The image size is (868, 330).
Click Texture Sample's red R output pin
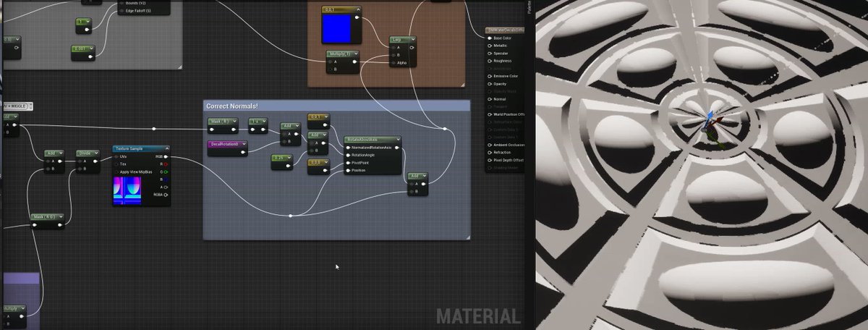tap(166, 164)
